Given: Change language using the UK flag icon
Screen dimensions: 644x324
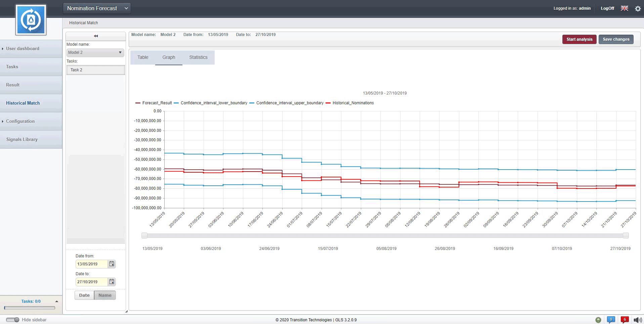Looking at the screenshot, I should 624,8.
